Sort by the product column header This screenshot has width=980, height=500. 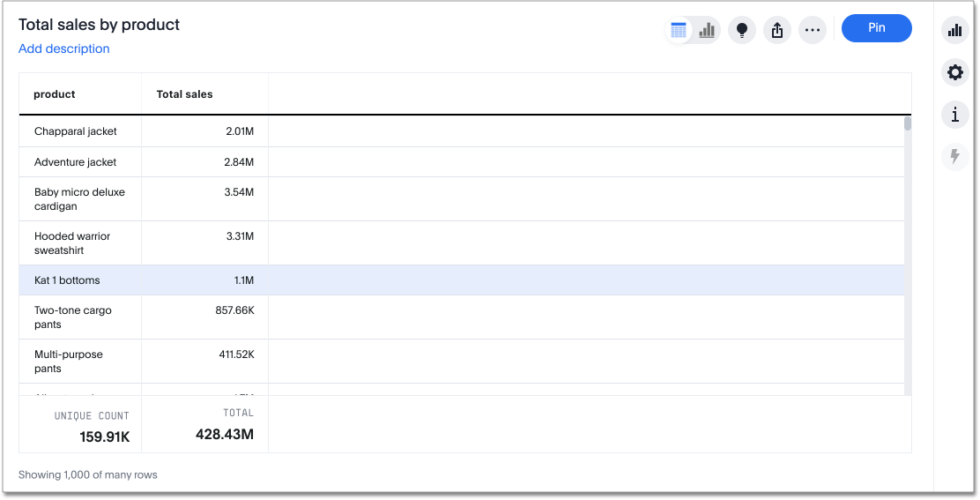(x=55, y=94)
